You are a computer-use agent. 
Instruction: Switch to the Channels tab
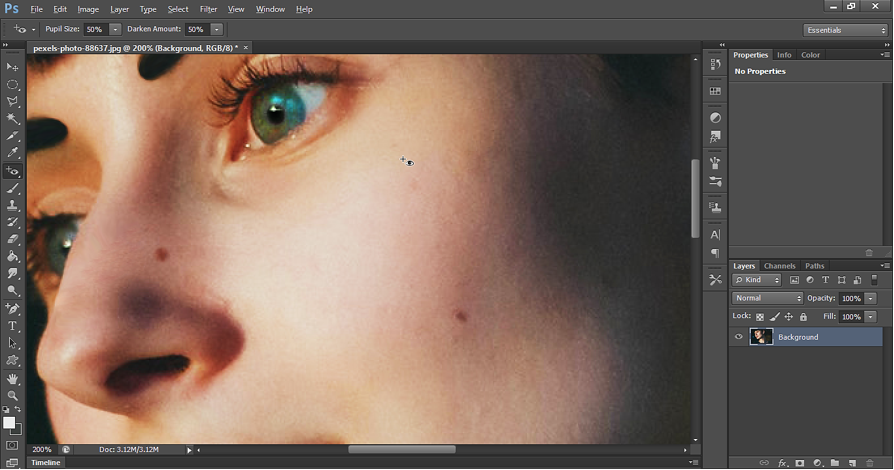pos(779,266)
